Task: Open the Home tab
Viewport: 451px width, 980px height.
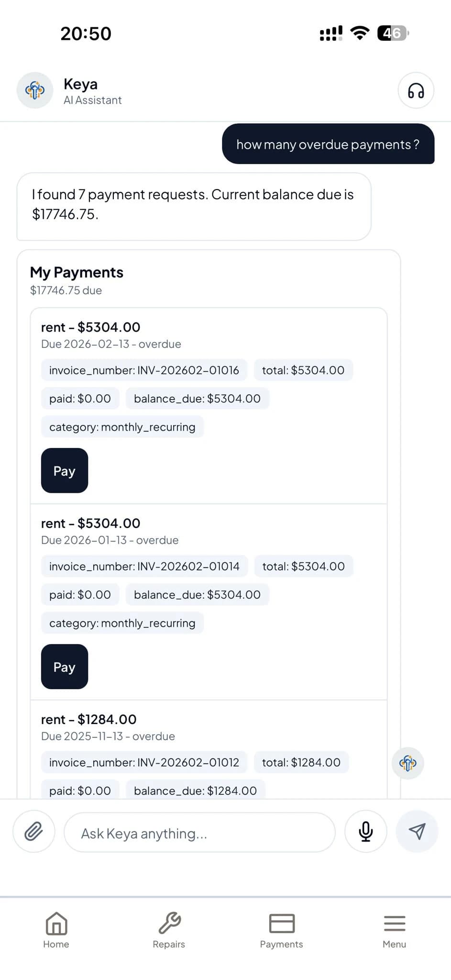Action: [x=56, y=930]
